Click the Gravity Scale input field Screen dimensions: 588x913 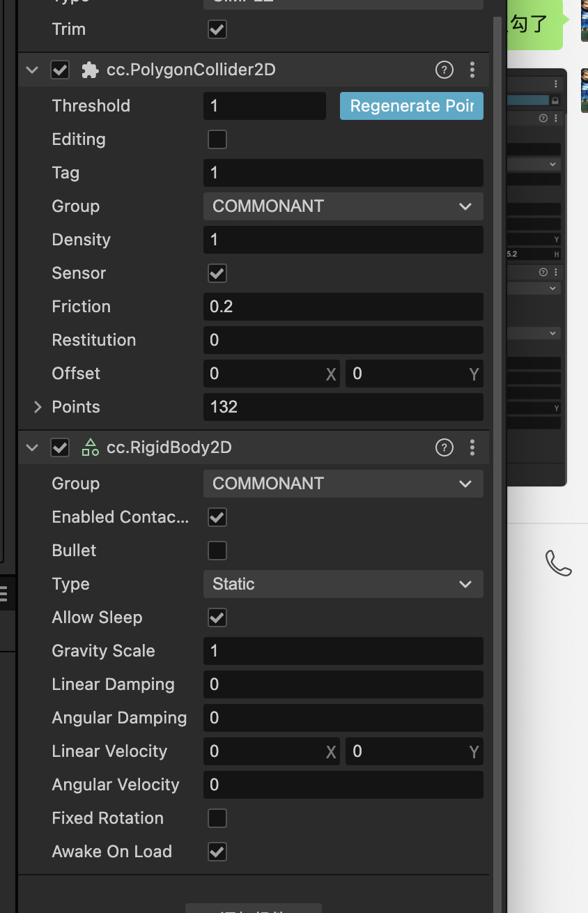click(x=343, y=651)
